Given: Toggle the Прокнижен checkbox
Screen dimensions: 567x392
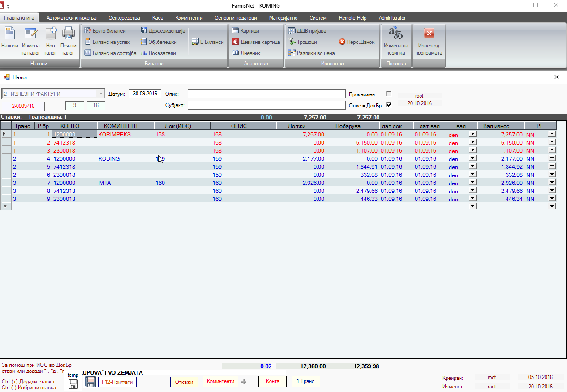Looking at the screenshot, I should [x=389, y=94].
